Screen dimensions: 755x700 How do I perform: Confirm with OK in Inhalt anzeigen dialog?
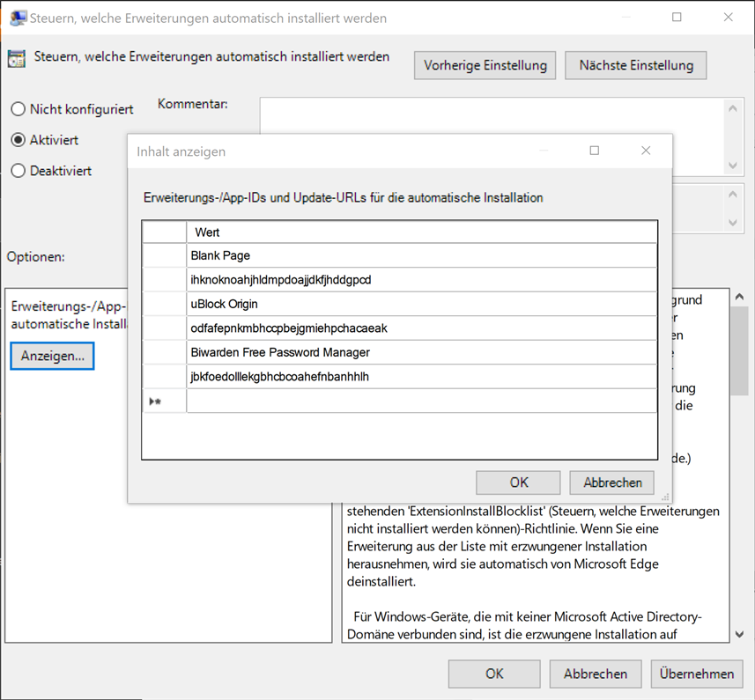click(x=518, y=483)
